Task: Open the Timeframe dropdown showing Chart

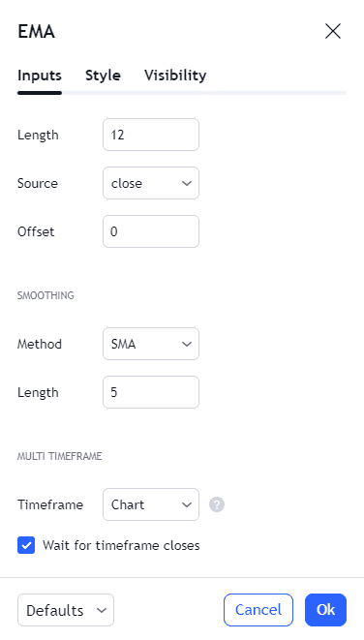Action: 151,504
